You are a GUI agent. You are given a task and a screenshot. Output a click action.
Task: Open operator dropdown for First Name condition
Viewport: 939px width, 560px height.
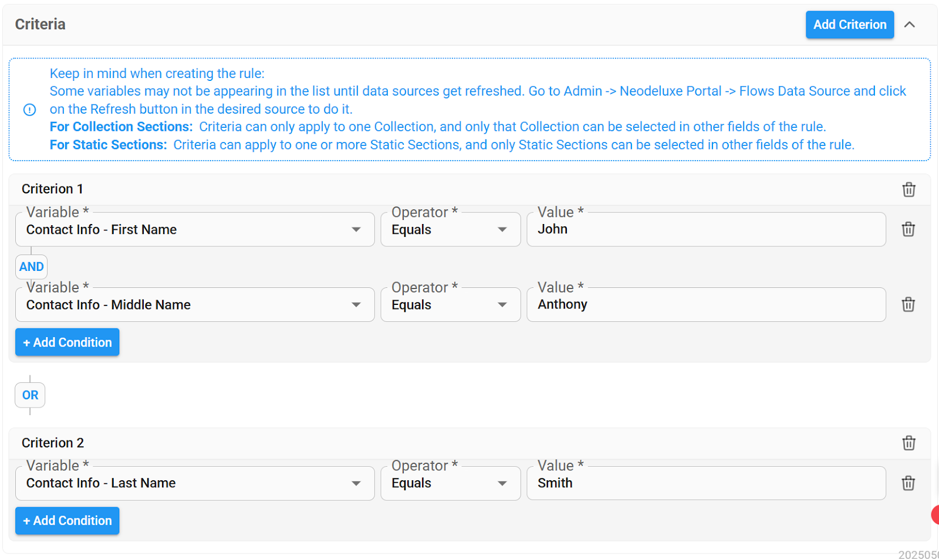(x=450, y=230)
